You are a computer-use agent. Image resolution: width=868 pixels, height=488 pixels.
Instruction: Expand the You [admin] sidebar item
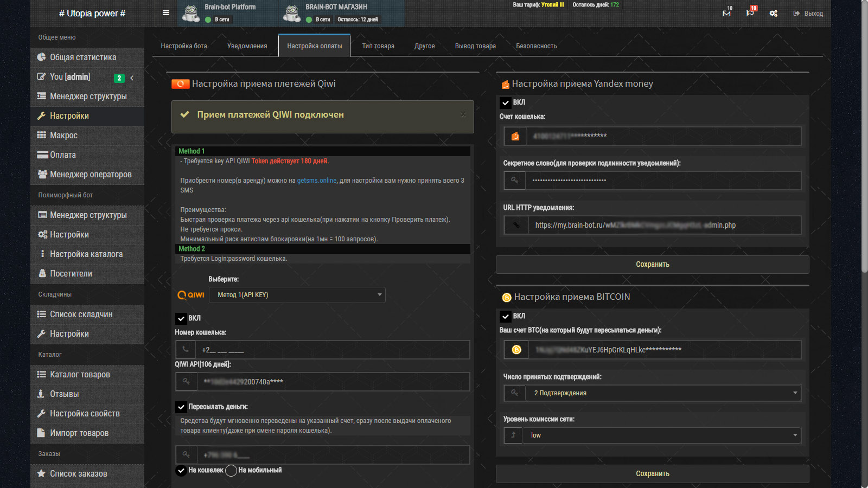(x=87, y=77)
